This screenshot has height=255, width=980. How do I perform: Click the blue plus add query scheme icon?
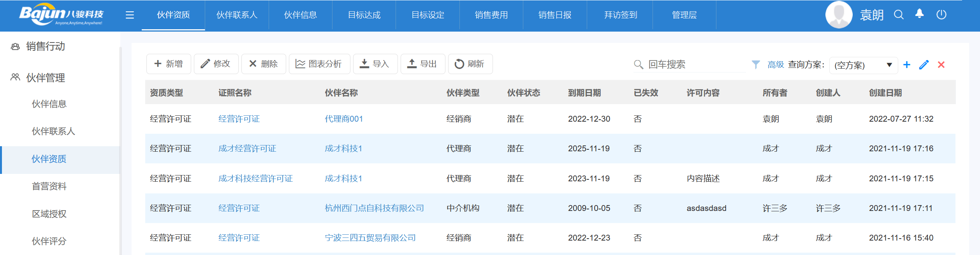pyautogui.click(x=907, y=65)
